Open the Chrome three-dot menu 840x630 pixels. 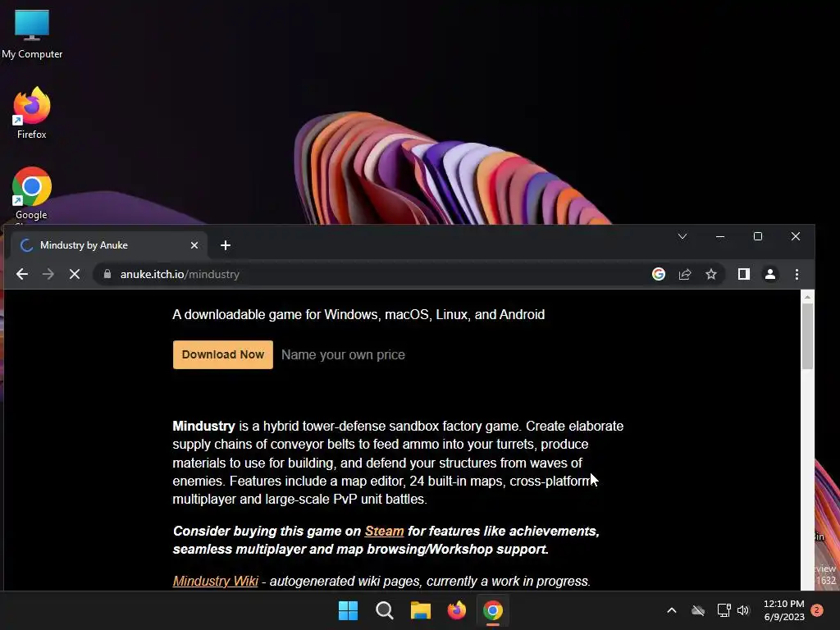click(797, 274)
